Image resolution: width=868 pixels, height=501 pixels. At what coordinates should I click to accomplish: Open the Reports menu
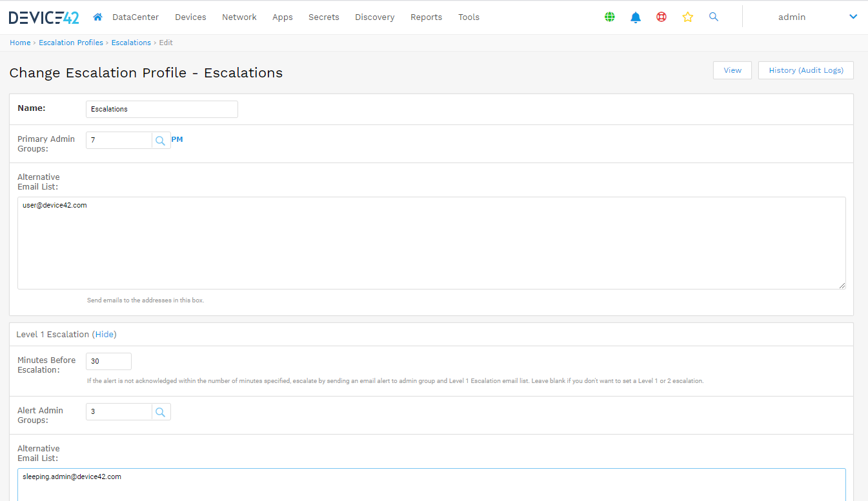426,17
